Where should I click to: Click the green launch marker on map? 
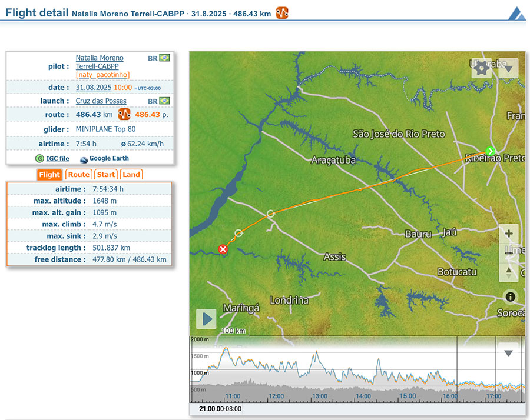click(490, 151)
